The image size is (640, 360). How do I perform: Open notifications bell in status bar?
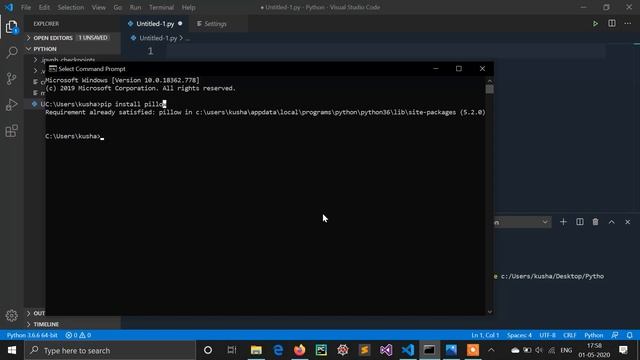tap(629, 335)
